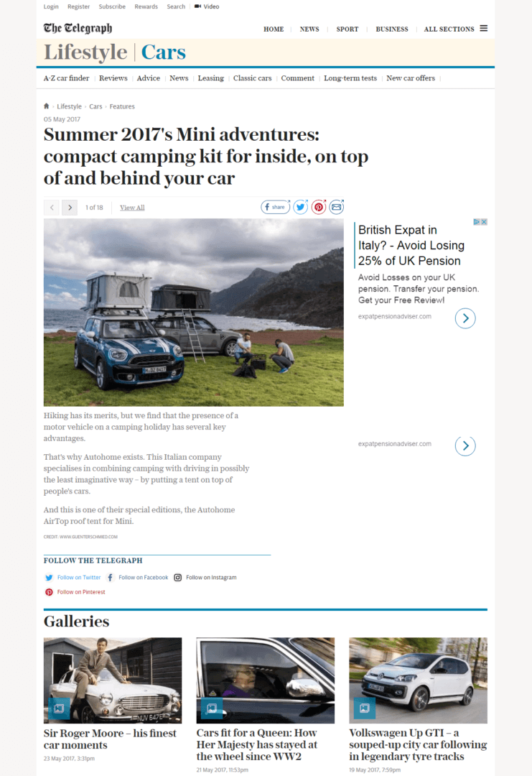This screenshot has height=776, width=532.
Task: Close the advert with X icon
Action: [x=485, y=222]
